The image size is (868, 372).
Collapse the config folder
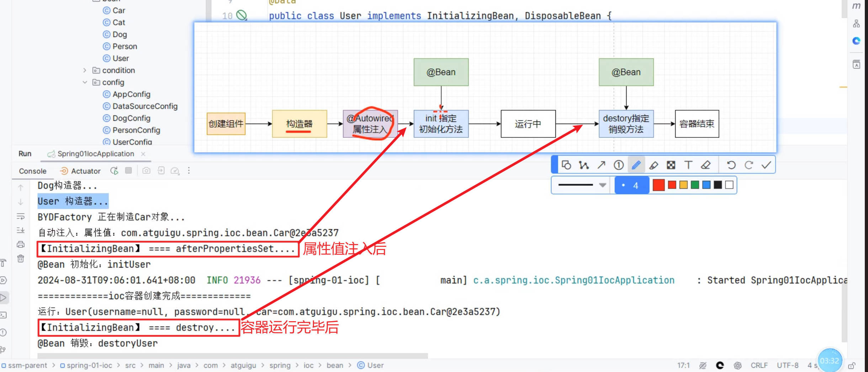click(85, 82)
